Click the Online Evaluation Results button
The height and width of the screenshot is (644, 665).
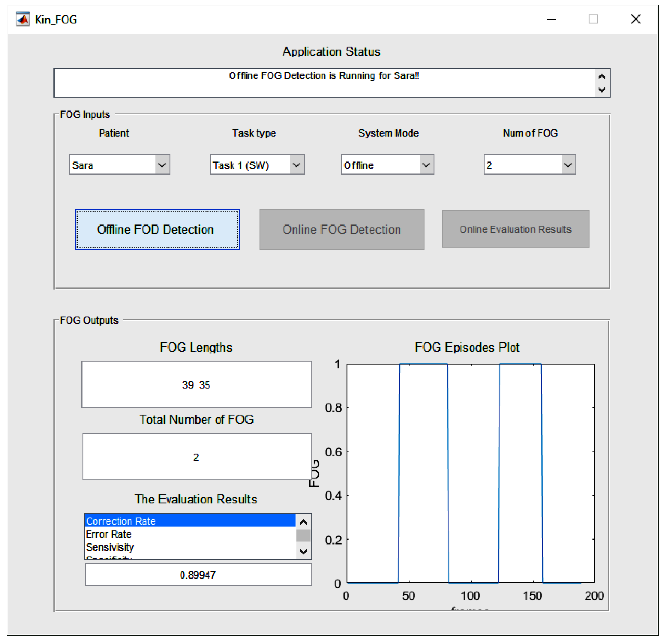[515, 229]
